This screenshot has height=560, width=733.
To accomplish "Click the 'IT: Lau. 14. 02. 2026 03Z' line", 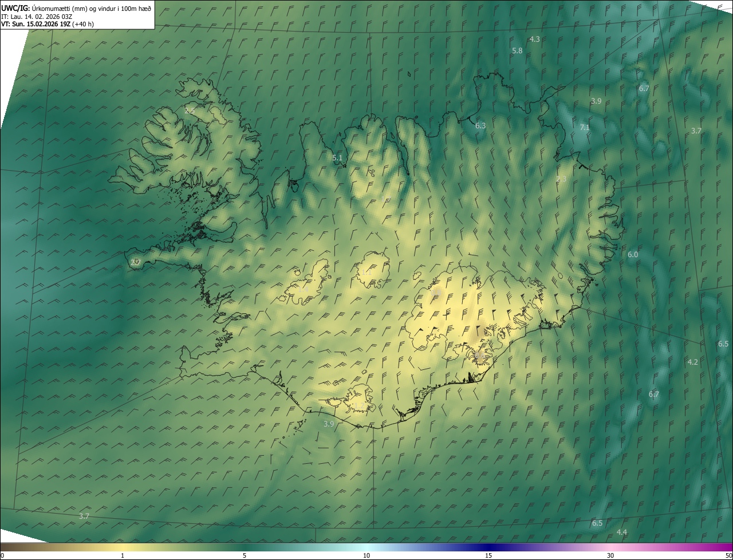I will pos(37,16).
